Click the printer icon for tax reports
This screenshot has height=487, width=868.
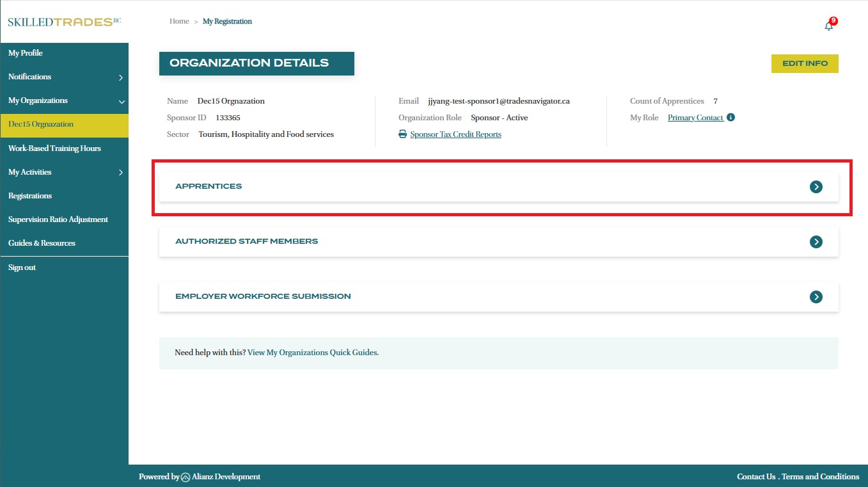402,134
